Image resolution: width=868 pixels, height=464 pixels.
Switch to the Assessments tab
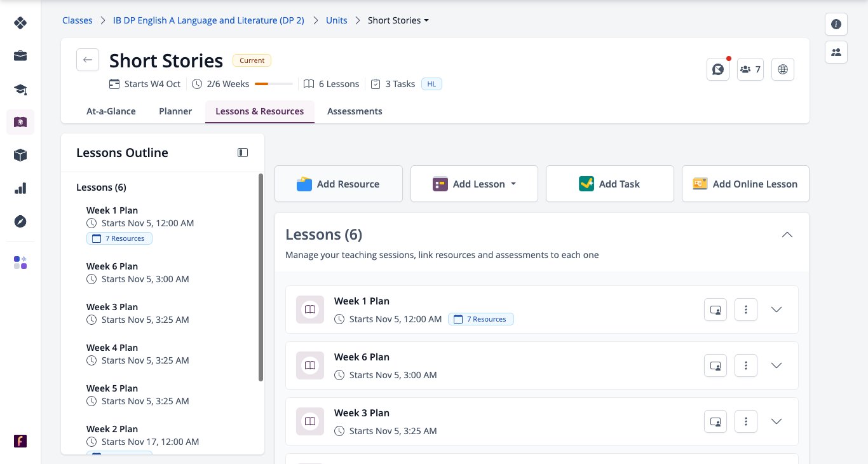(x=355, y=111)
